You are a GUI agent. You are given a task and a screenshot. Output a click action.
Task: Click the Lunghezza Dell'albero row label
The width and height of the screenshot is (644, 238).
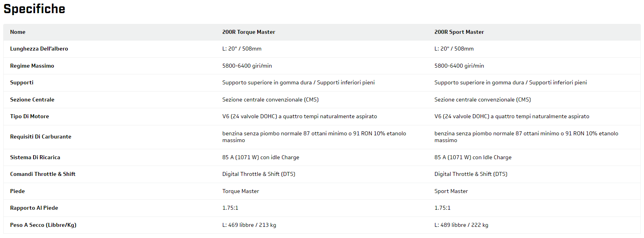click(x=39, y=49)
